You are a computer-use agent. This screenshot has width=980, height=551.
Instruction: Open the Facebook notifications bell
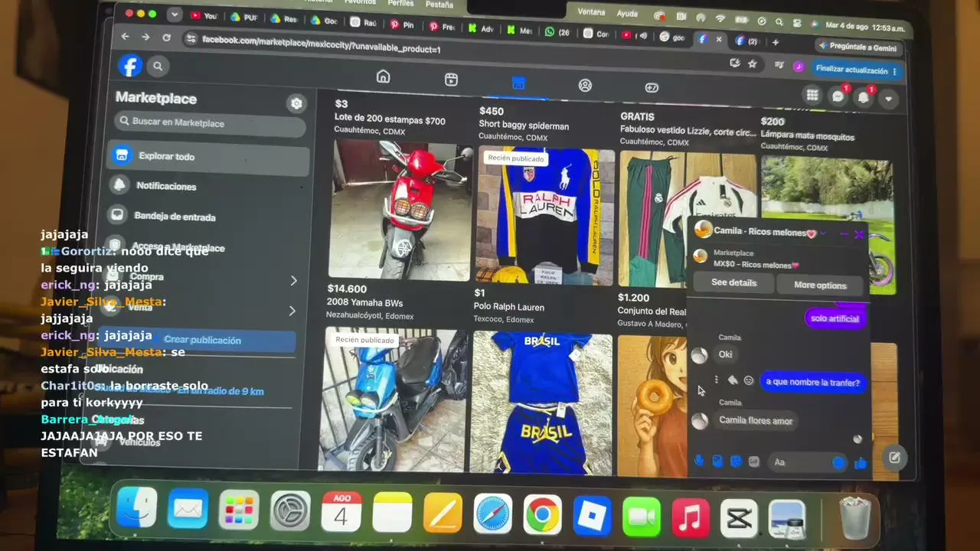coord(864,97)
